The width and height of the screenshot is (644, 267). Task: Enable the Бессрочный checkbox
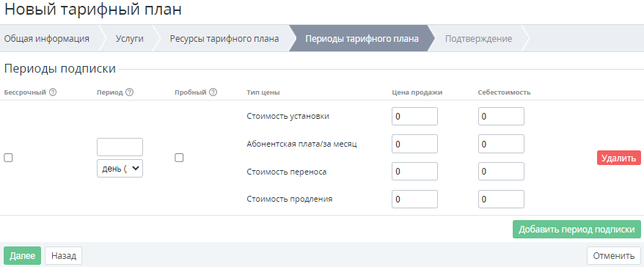[x=8, y=158]
